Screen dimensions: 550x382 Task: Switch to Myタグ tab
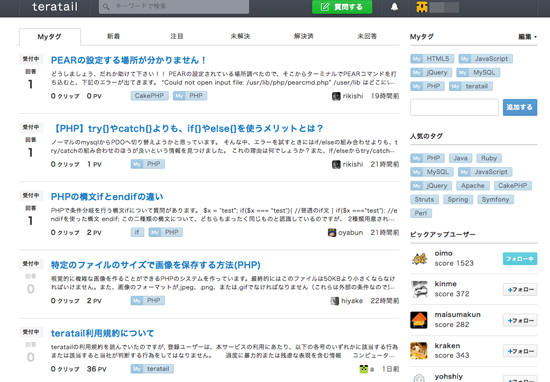pos(49,36)
